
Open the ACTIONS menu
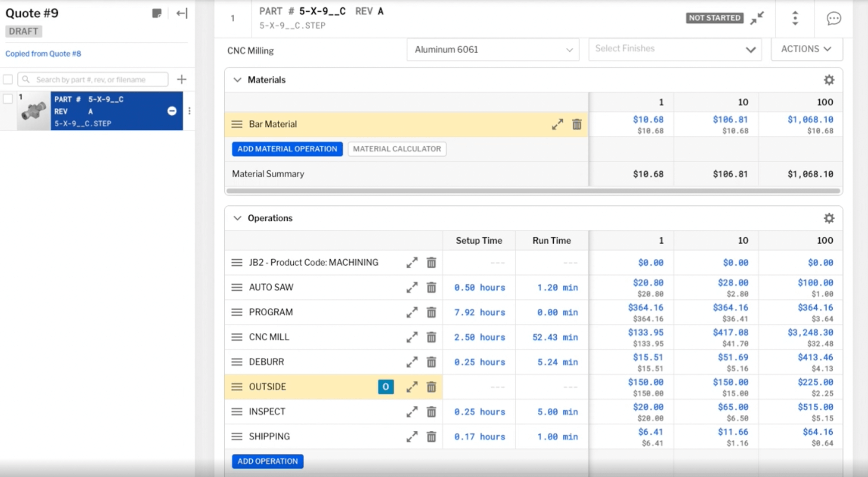tap(806, 49)
